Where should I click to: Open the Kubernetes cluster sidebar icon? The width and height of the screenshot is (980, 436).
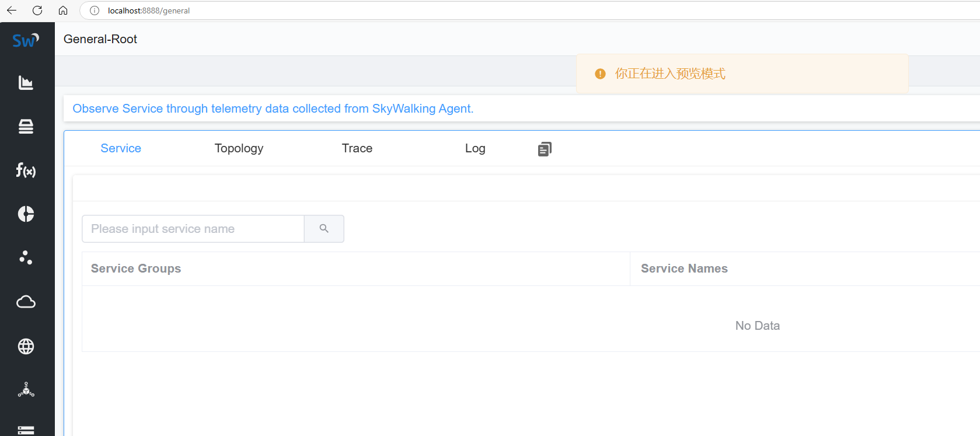coord(26,390)
